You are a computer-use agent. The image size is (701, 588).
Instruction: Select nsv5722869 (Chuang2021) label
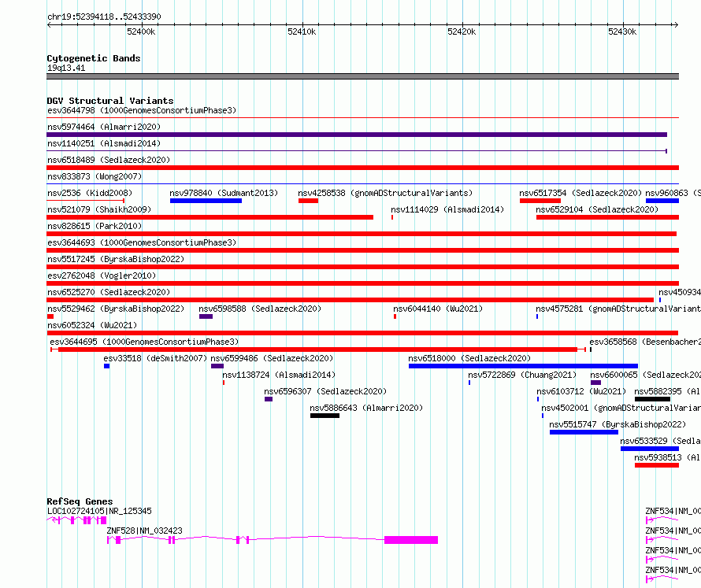click(522, 375)
